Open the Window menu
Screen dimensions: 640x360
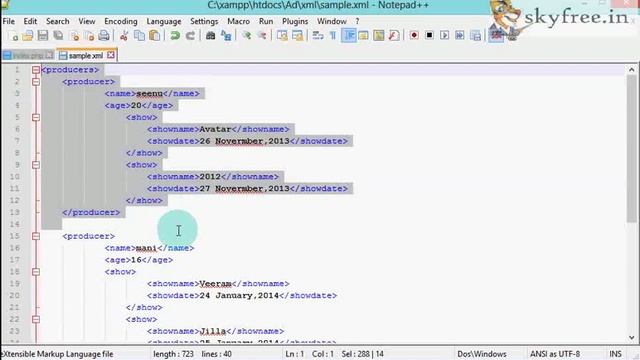point(332,21)
